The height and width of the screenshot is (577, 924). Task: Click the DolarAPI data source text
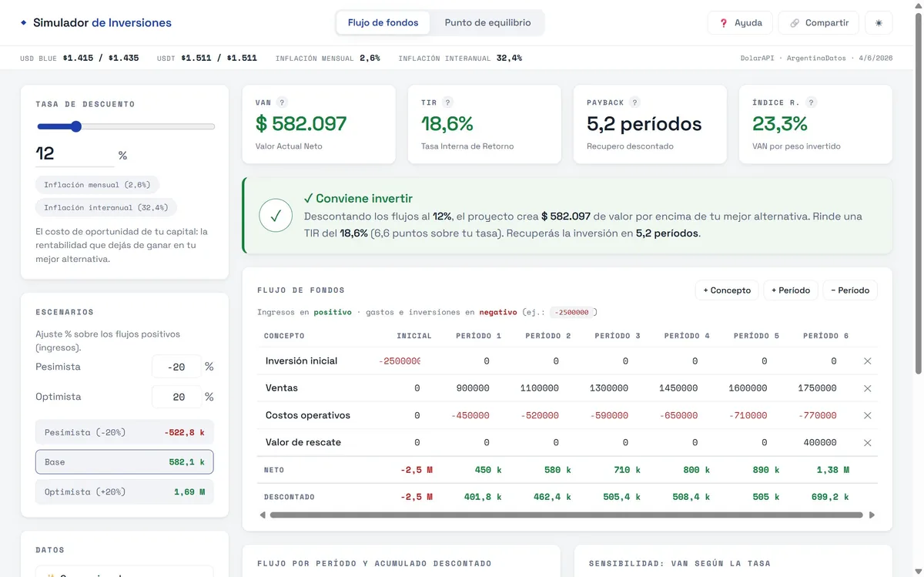[757, 59]
